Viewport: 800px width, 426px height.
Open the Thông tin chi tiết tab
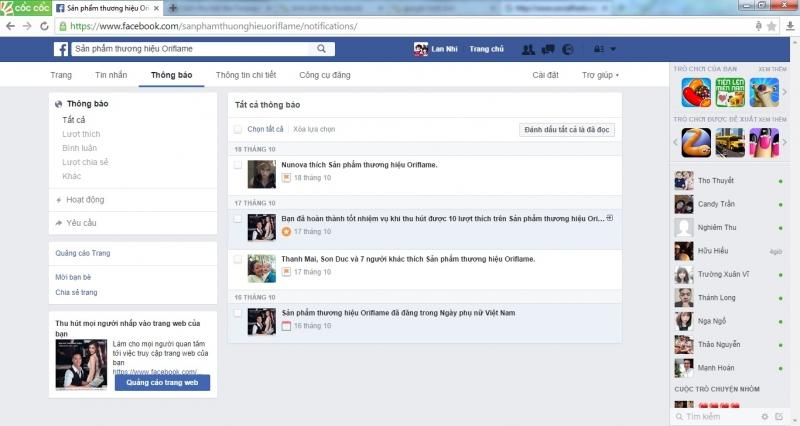[246, 75]
